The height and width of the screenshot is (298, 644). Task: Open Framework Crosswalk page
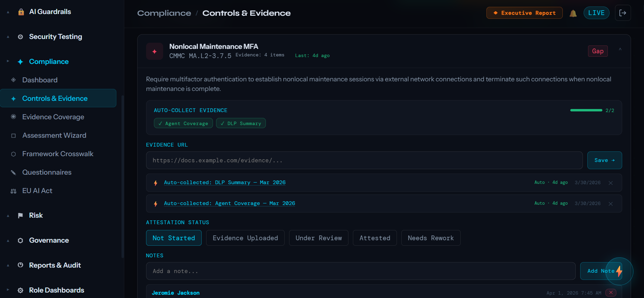(x=58, y=154)
